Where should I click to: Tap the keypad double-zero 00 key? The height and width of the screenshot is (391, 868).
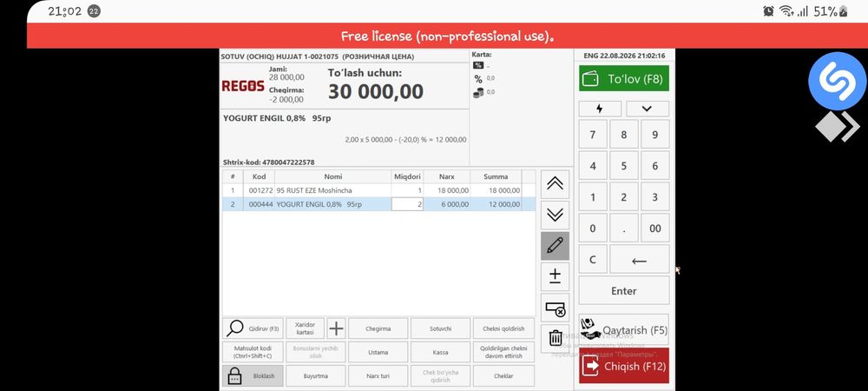(x=654, y=229)
